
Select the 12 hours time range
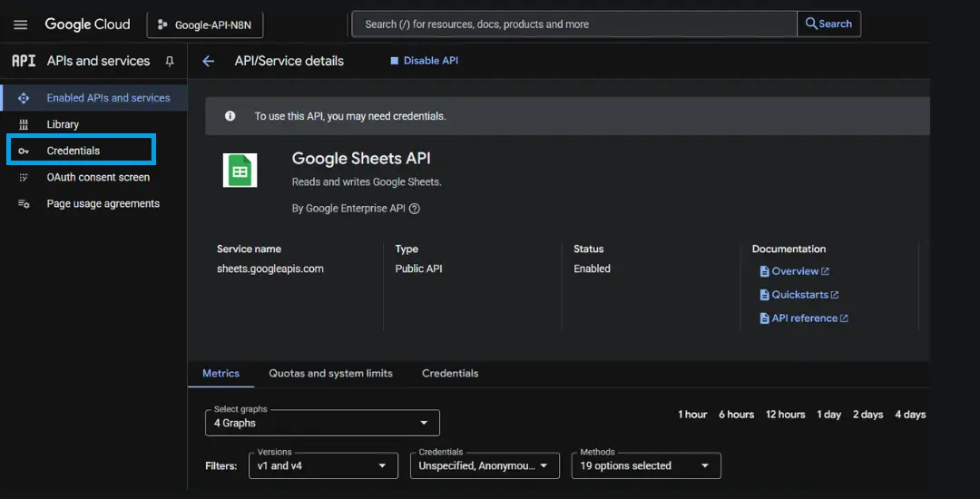[x=785, y=415]
